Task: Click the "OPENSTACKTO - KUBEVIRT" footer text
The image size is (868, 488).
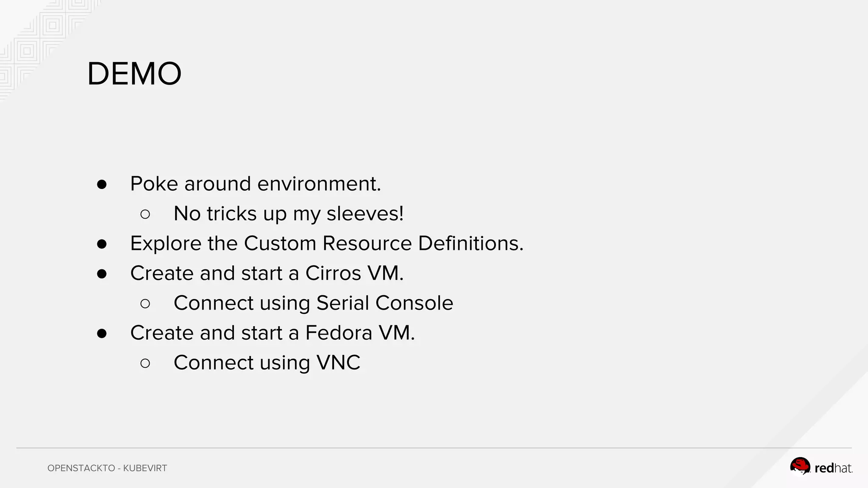Action: (107, 468)
